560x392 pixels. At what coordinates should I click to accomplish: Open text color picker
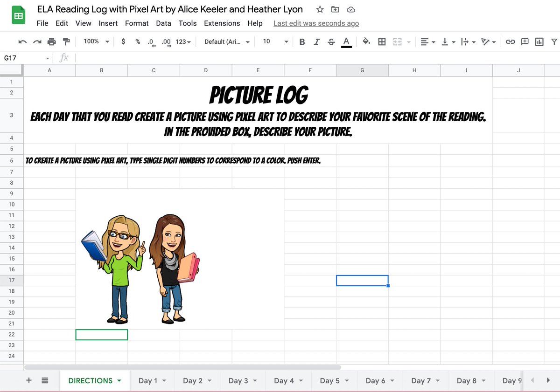pos(346,42)
